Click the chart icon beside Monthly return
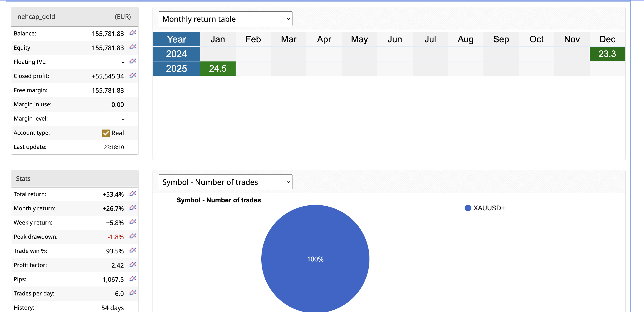The height and width of the screenshot is (312, 644). point(132,208)
